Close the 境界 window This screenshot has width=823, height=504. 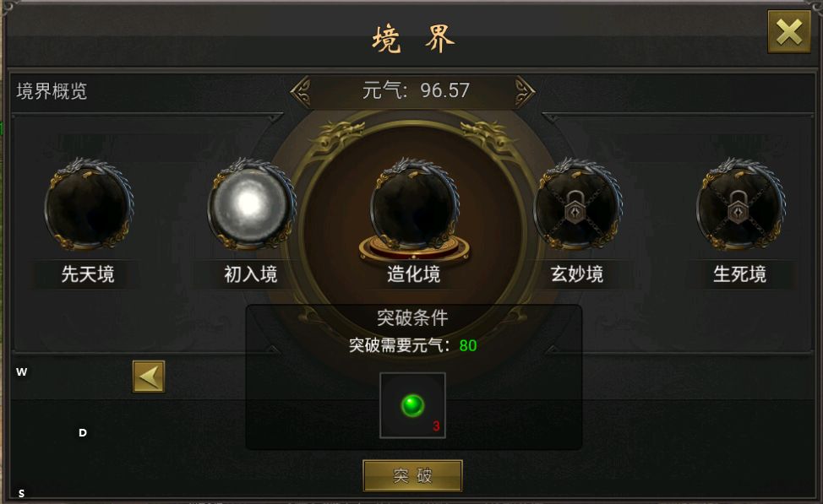point(789,32)
